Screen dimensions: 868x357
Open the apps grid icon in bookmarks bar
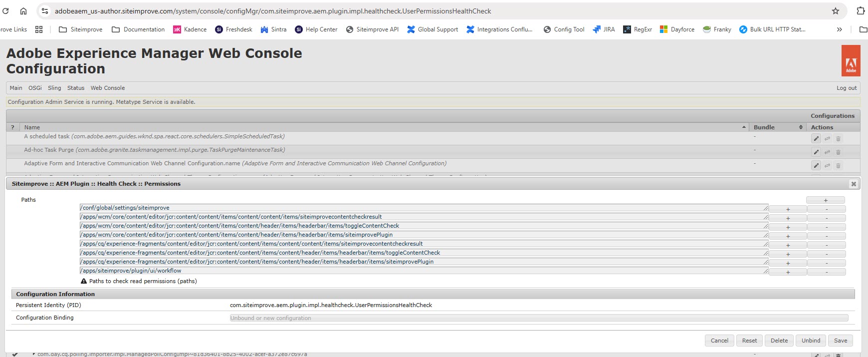39,29
